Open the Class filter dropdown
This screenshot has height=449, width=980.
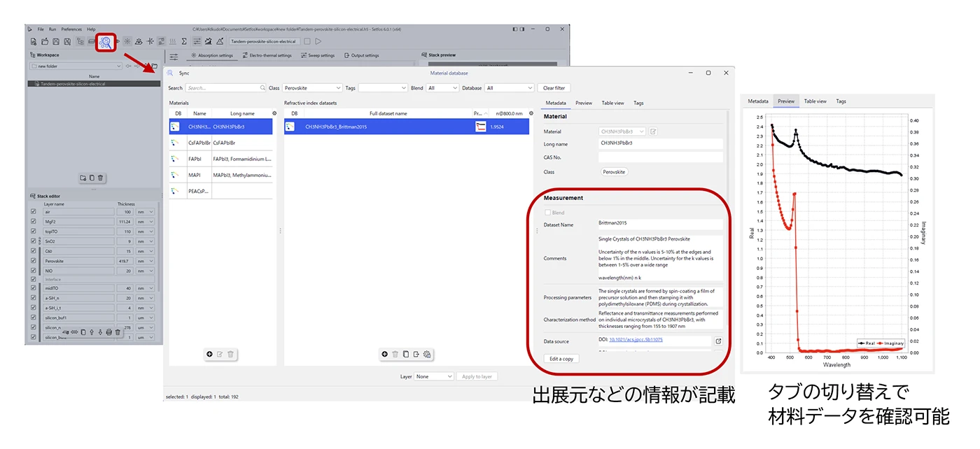(x=313, y=88)
